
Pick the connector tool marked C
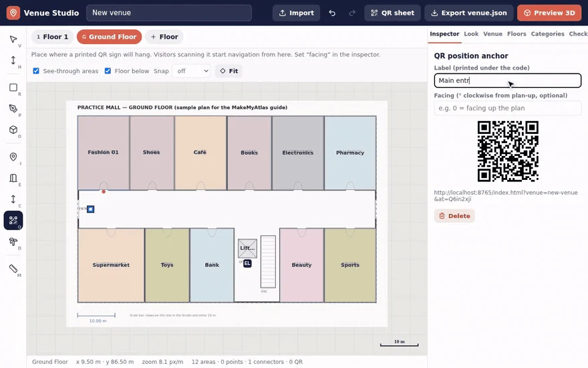[13, 199]
